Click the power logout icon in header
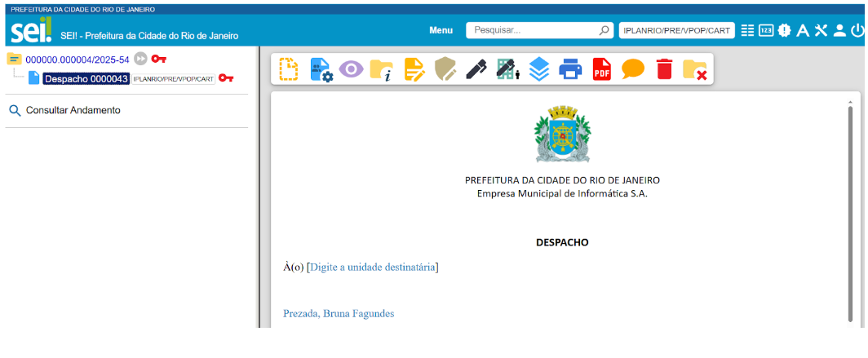 click(857, 30)
